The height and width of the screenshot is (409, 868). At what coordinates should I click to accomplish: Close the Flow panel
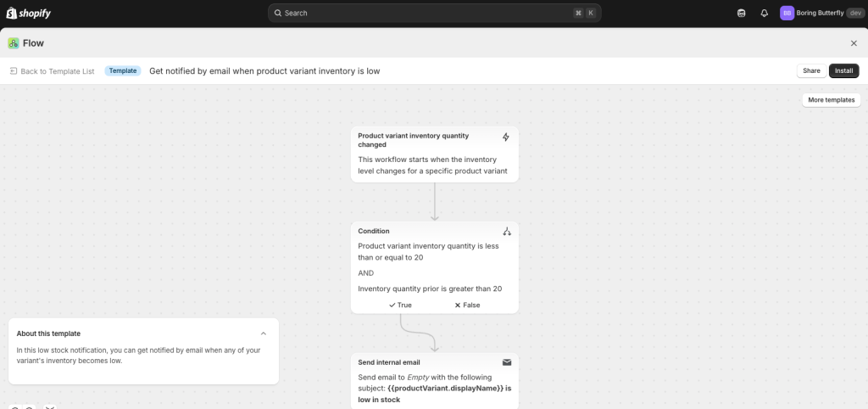coord(854,43)
